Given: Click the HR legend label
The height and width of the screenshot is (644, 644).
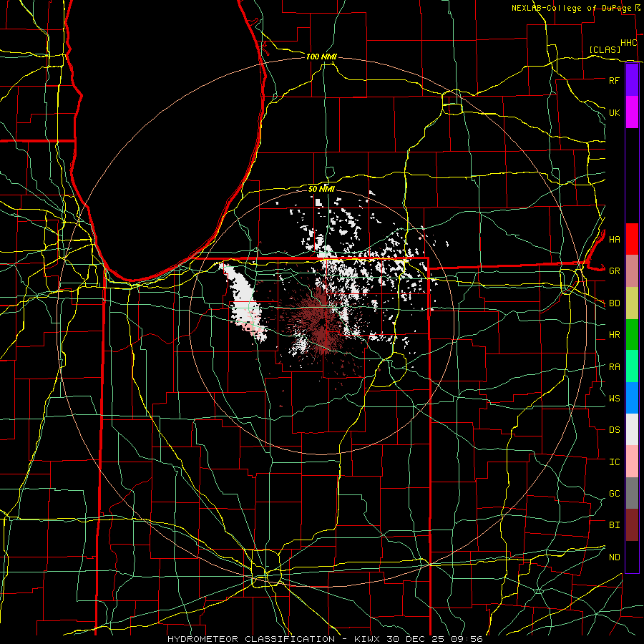Looking at the screenshot, I should tap(614, 335).
